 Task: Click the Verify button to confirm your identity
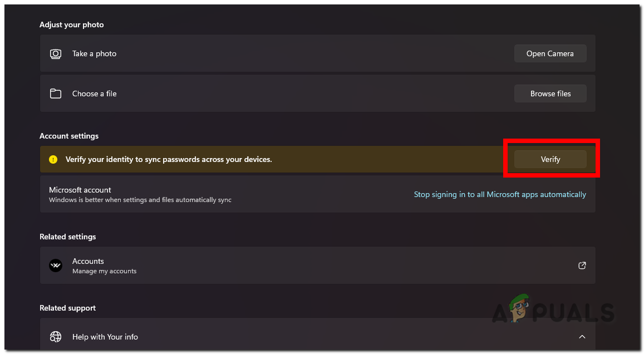coord(550,159)
